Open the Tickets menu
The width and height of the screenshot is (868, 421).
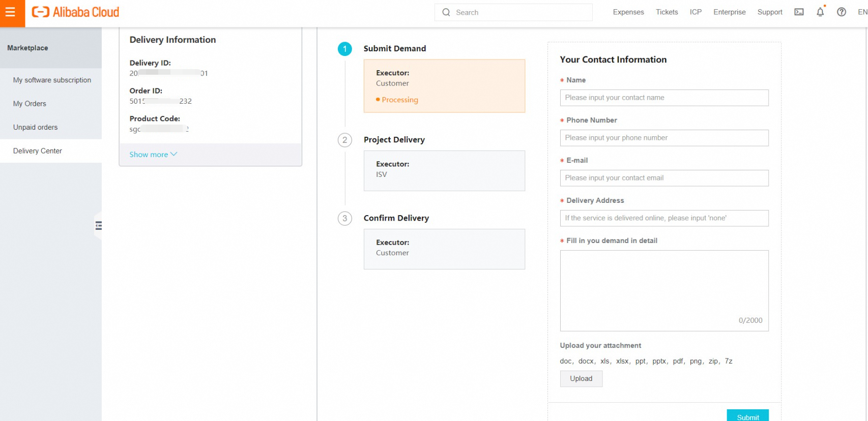coord(667,12)
